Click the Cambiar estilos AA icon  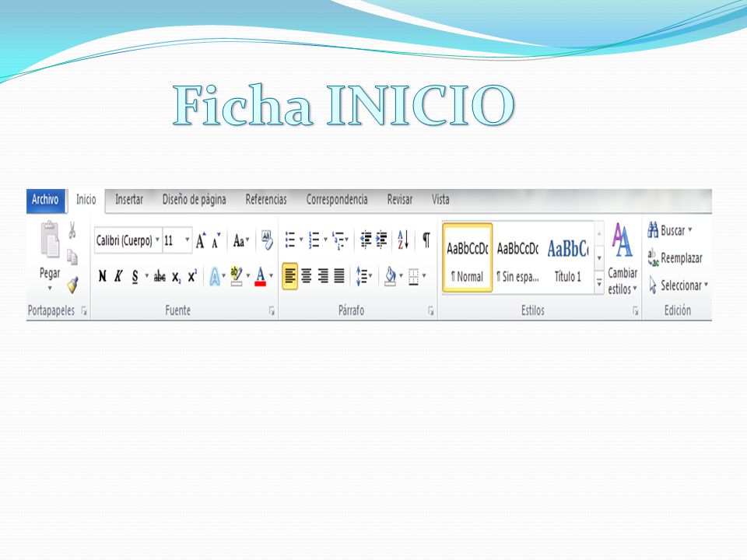622,240
